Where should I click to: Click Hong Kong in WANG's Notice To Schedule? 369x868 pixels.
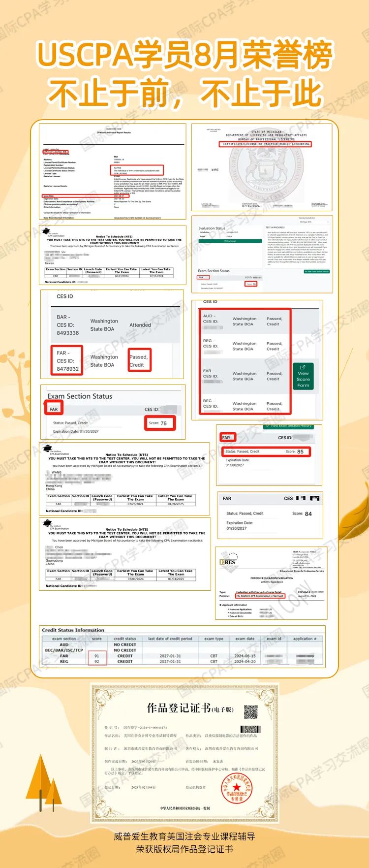pyautogui.click(x=54, y=485)
